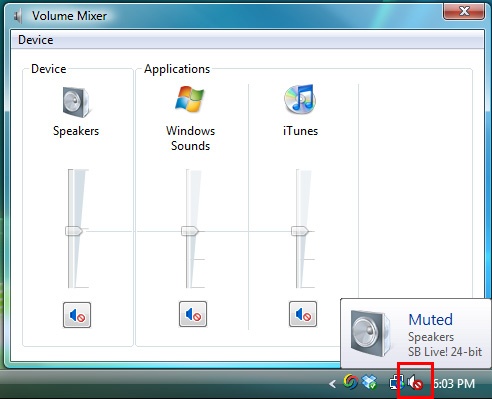Click the muted volume tray icon
The image size is (492, 399).
pyautogui.click(x=415, y=383)
